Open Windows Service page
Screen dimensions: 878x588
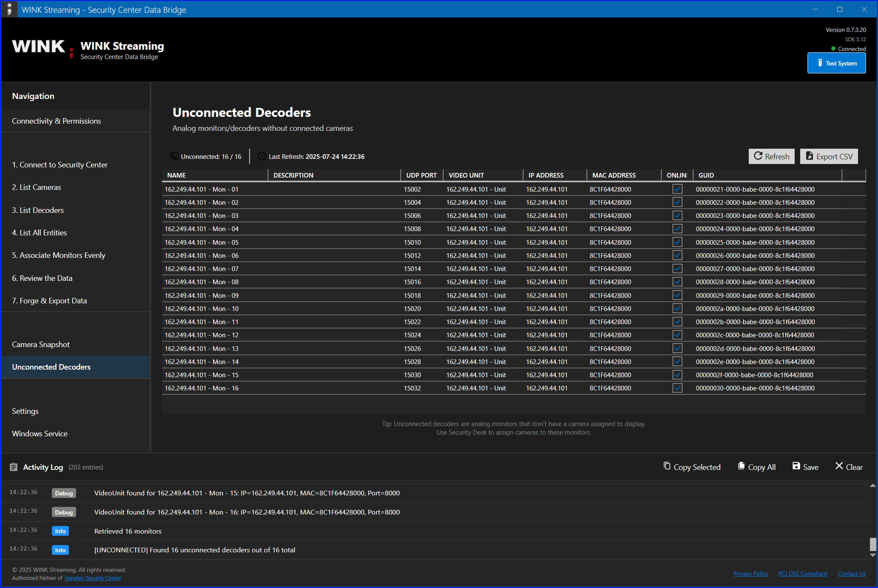point(75,434)
